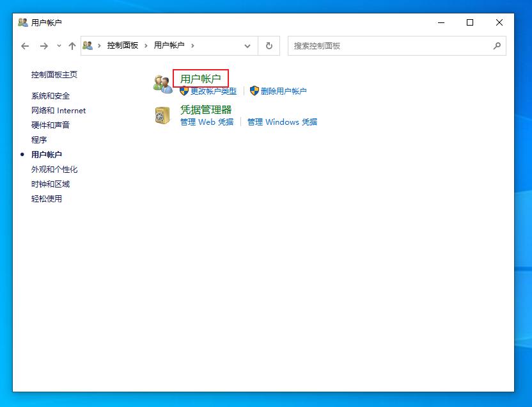532x407 pixels.
Task: Open 网络和 Internet category
Action: pyautogui.click(x=58, y=111)
